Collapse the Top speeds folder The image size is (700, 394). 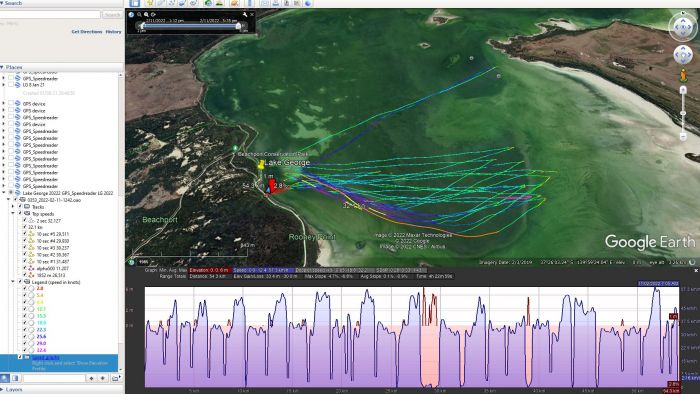13,214
